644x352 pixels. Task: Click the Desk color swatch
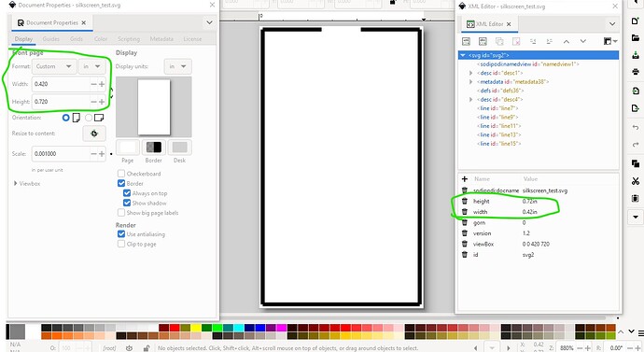coord(179,148)
